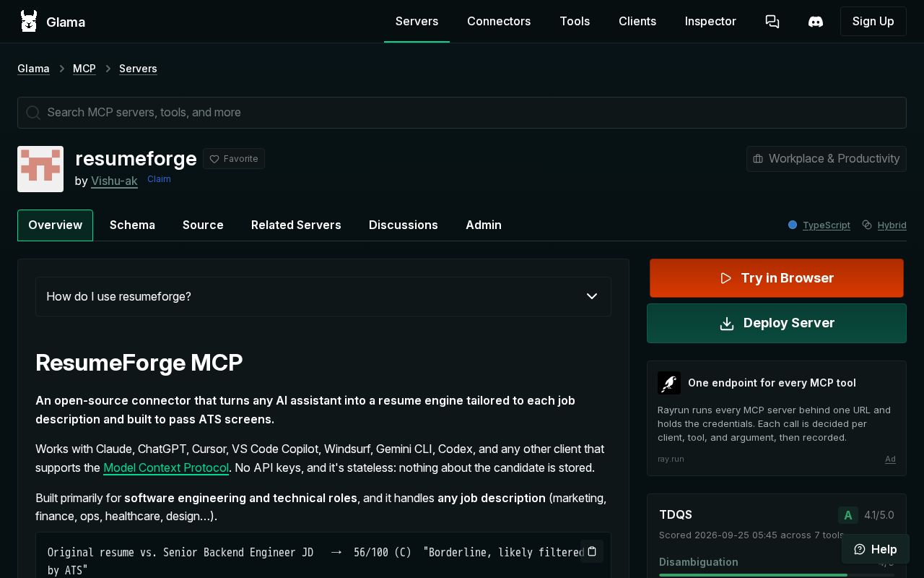Switch to the Admin tab
924x578 pixels.
click(x=484, y=225)
